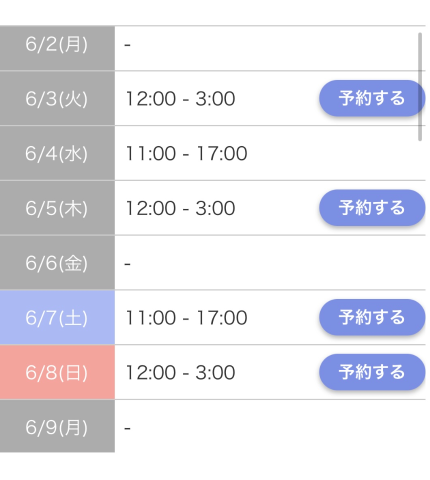This screenshot has width=430, height=480.
Task: Select the 6/4(水) date cell
Action: (x=57, y=153)
